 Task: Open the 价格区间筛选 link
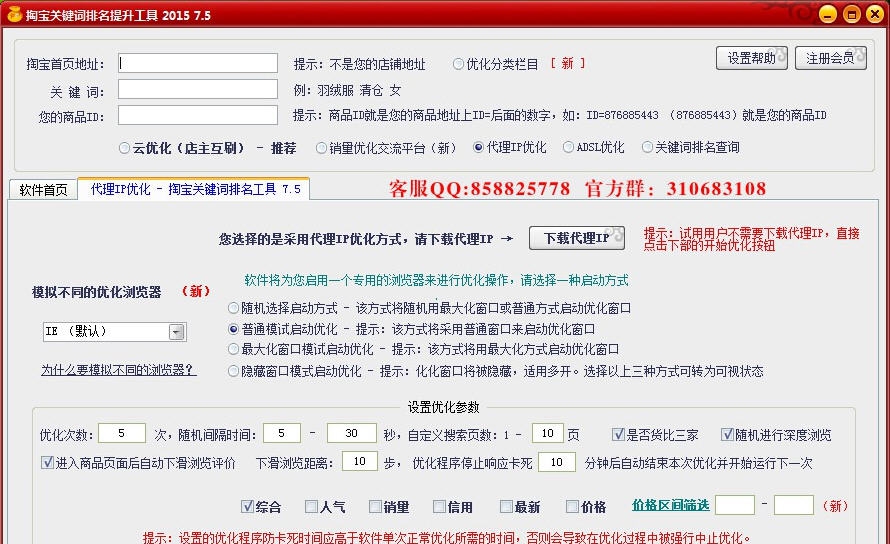click(x=670, y=505)
